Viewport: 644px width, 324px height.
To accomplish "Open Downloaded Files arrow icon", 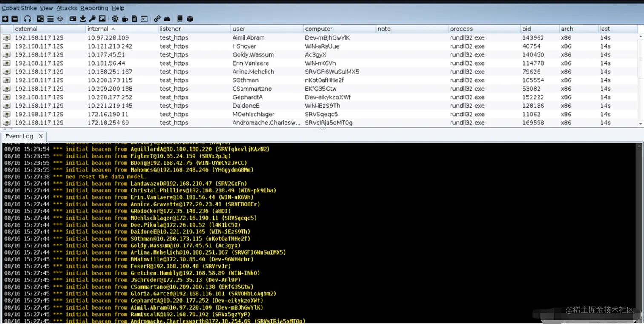I will coord(83,19).
